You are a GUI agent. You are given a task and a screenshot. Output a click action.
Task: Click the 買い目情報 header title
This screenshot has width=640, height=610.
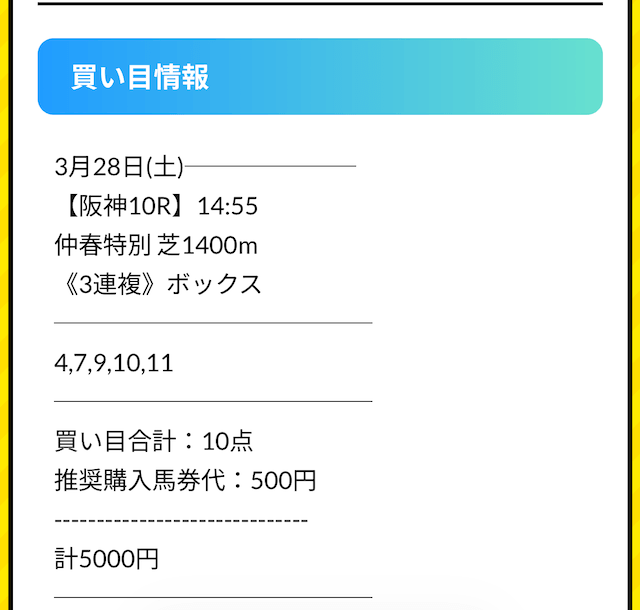pos(140,77)
